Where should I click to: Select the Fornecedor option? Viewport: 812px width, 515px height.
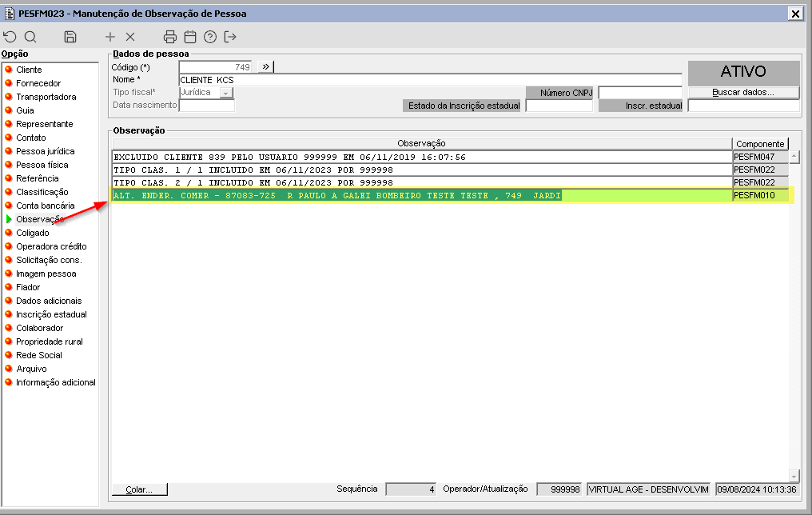tap(38, 83)
